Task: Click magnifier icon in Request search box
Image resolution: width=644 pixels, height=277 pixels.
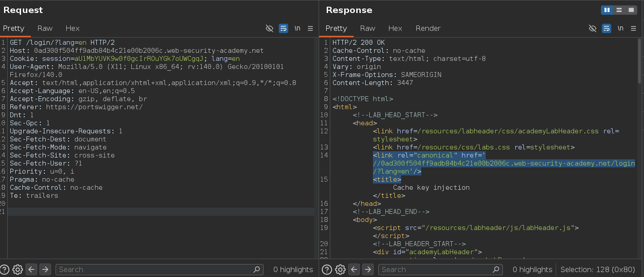Action: tap(257, 269)
